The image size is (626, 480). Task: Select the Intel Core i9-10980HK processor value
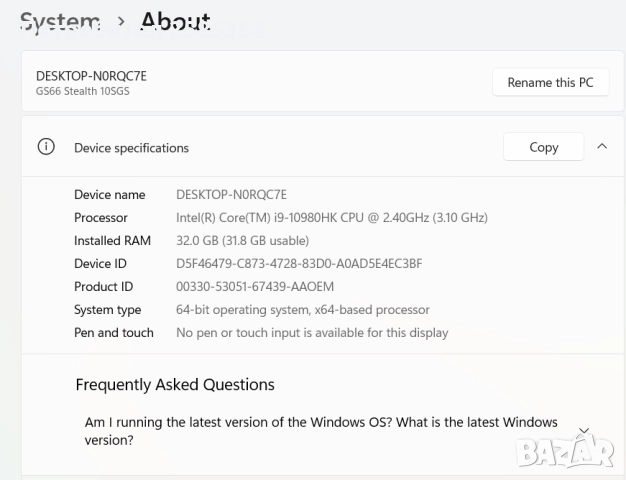(x=332, y=218)
